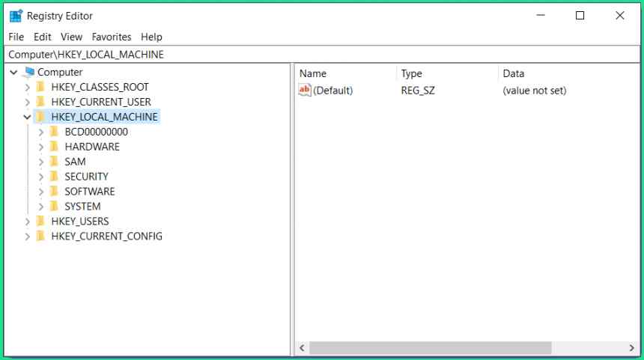The width and height of the screenshot is (644, 360).
Task: Expand HKEY_CLASSES_ROOT chevron
Action: 27,88
